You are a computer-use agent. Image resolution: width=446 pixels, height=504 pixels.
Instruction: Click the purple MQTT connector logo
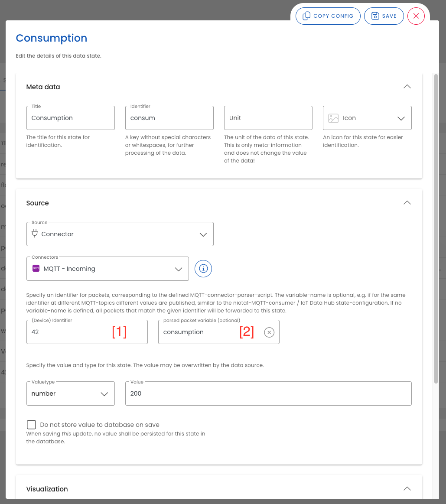(36, 269)
